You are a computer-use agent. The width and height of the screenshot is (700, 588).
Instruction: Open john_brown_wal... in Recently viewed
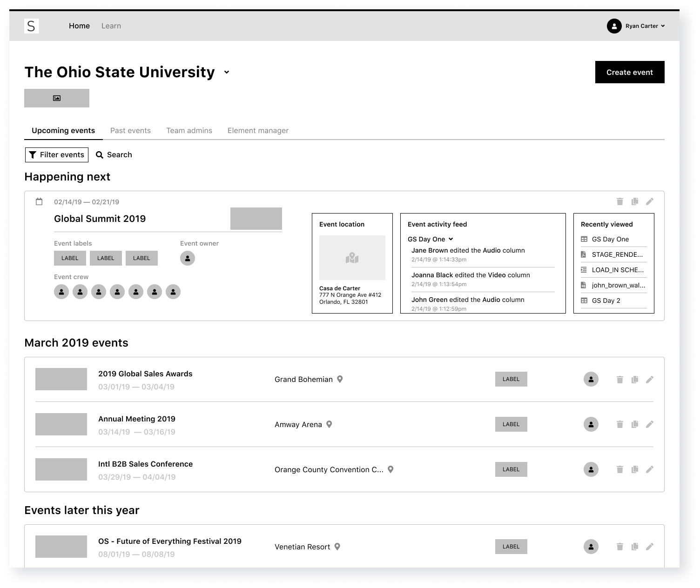tap(613, 285)
